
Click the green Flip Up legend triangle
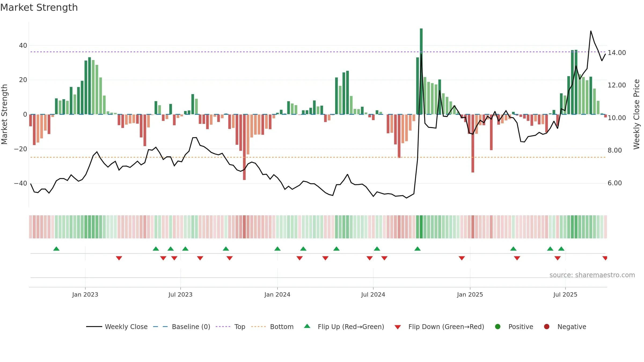pos(307,326)
